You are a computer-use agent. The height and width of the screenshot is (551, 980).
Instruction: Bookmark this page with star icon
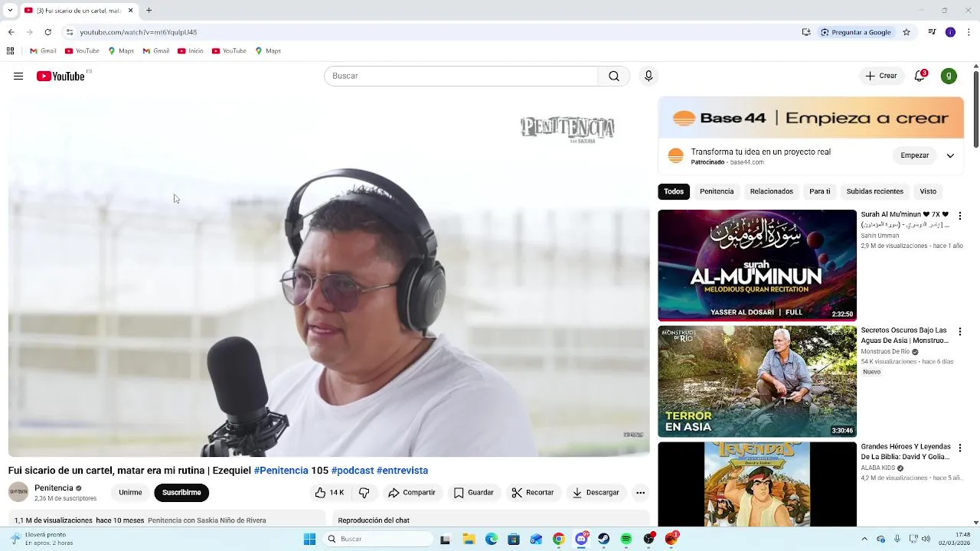[906, 32]
